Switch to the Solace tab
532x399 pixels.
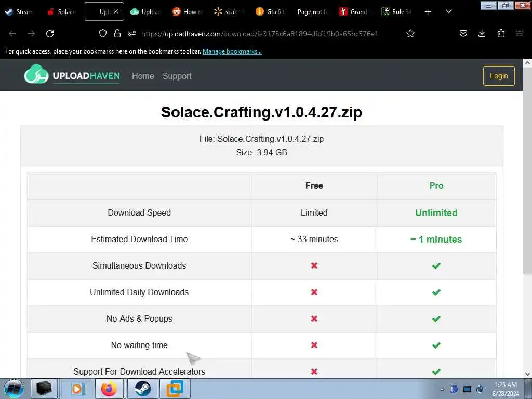pyautogui.click(x=62, y=11)
